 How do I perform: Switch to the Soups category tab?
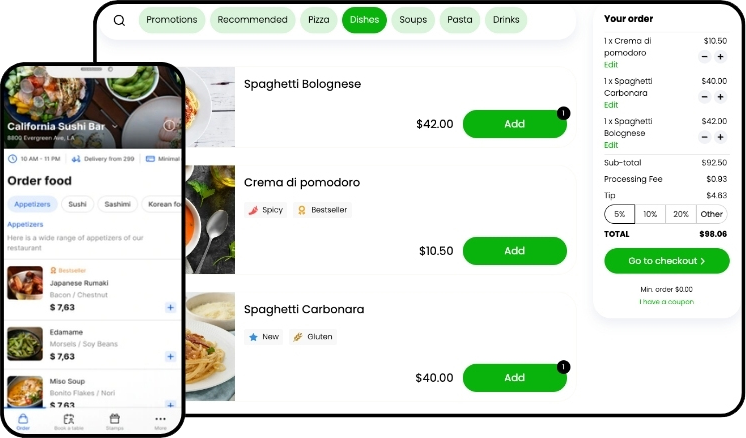(413, 20)
